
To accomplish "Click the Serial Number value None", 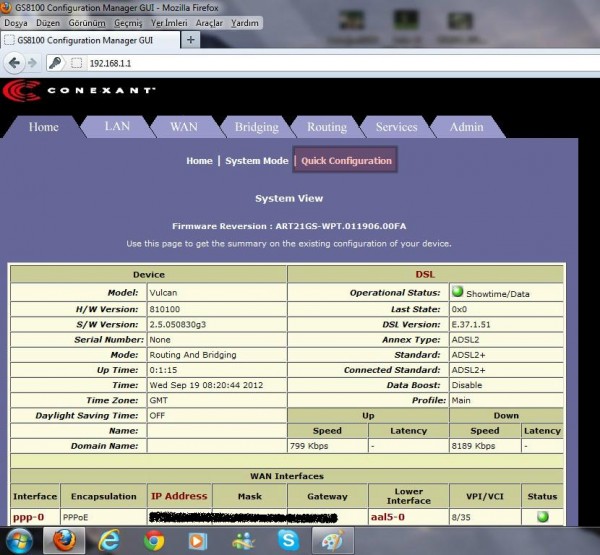I will tap(160, 340).
